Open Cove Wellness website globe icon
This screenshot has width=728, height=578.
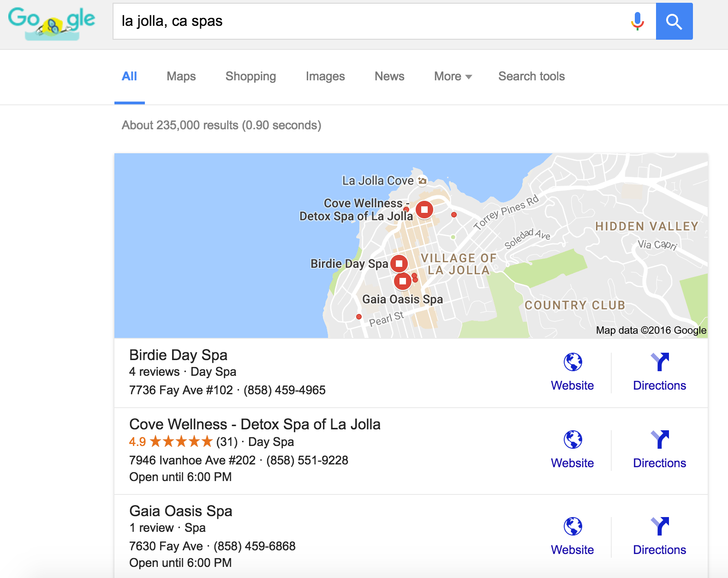[x=573, y=440]
